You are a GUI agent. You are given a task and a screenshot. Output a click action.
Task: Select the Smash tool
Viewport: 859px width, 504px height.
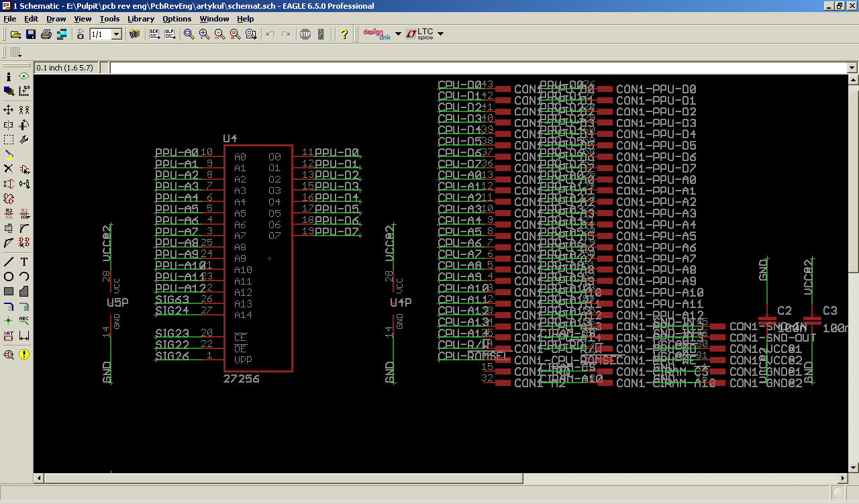9,229
